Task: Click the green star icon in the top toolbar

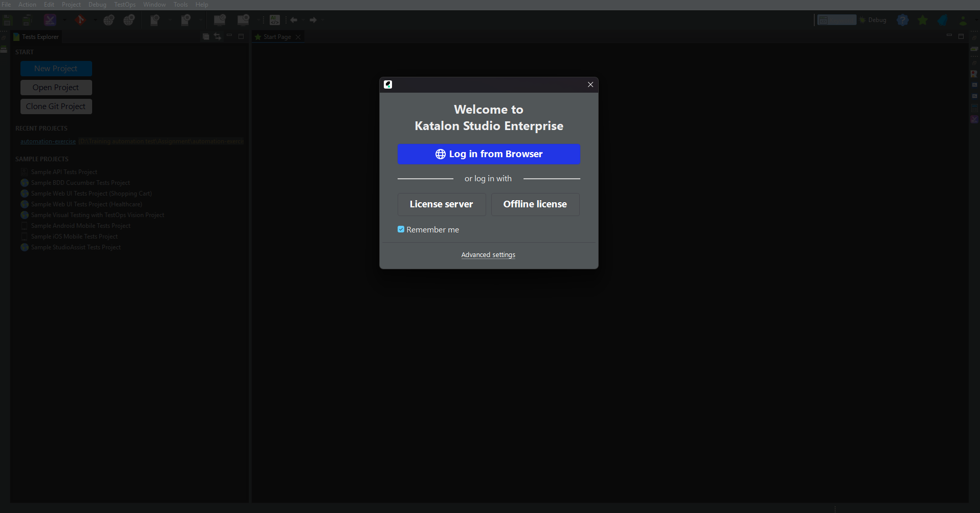Action: pyautogui.click(x=923, y=20)
